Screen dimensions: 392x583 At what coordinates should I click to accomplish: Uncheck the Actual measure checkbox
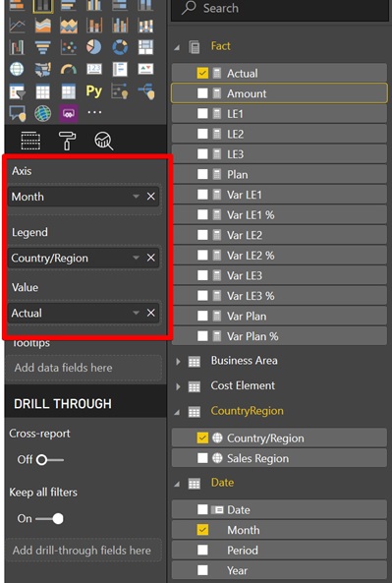202,74
